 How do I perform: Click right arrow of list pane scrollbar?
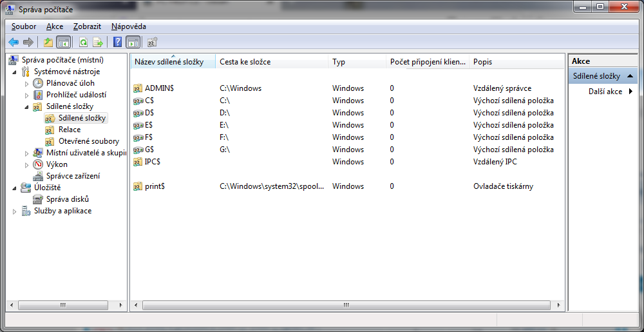click(558, 306)
